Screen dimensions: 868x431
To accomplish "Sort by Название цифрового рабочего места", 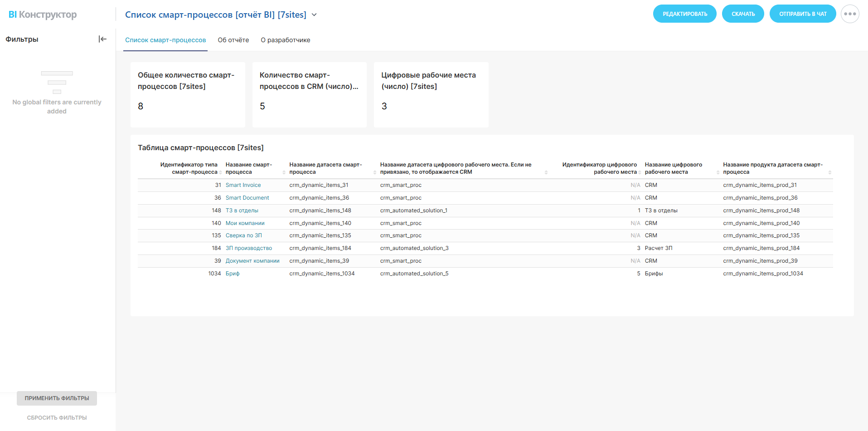I will tap(718, 172).
